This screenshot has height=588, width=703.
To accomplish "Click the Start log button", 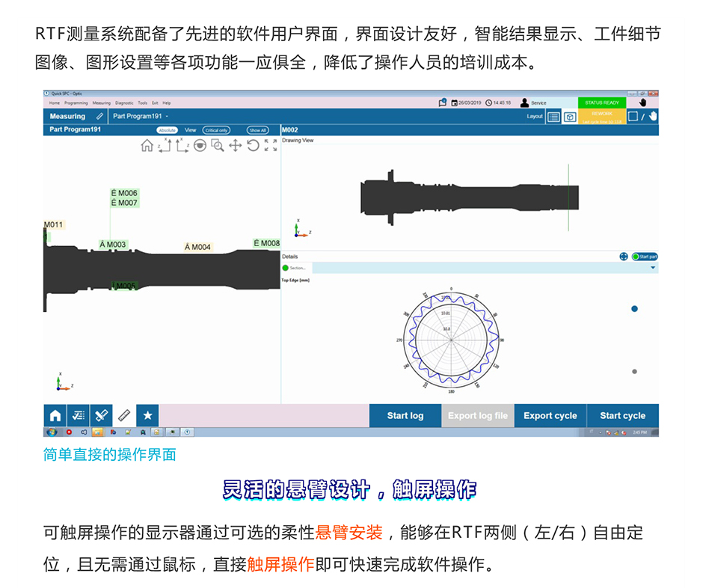I will pos(405,416).
